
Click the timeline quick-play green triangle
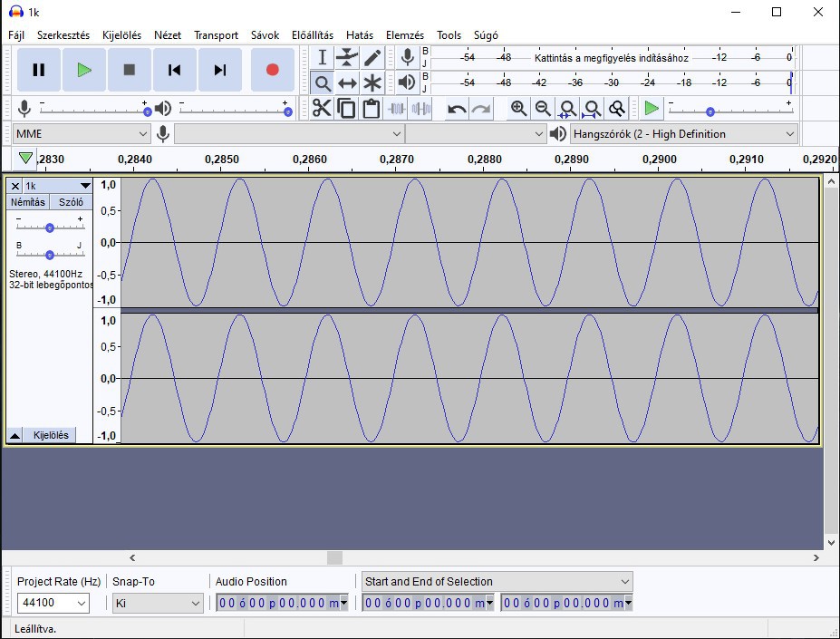pyautogui.click(x=25, y=158)
